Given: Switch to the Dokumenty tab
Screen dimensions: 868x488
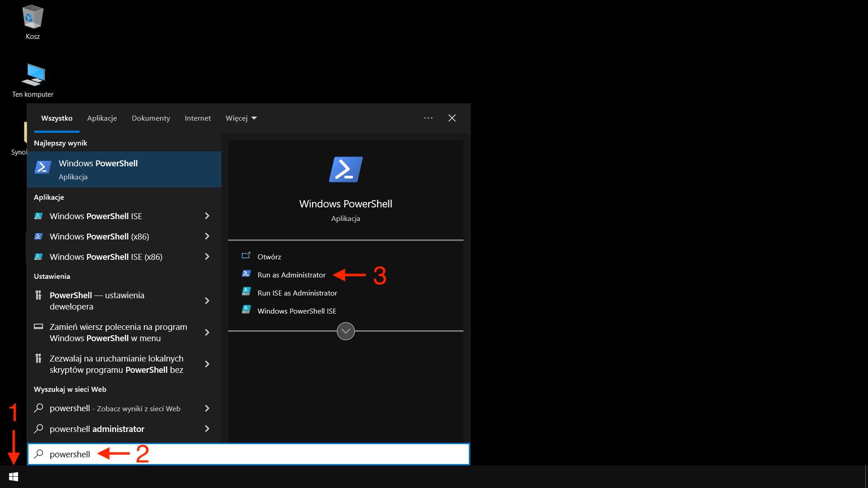Looking at the screenshot, I should [151, 118].
